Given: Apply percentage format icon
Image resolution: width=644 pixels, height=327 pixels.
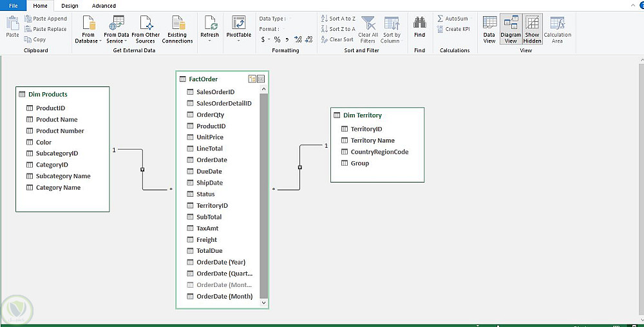Looking at the screenshot, I should (277, 39).
